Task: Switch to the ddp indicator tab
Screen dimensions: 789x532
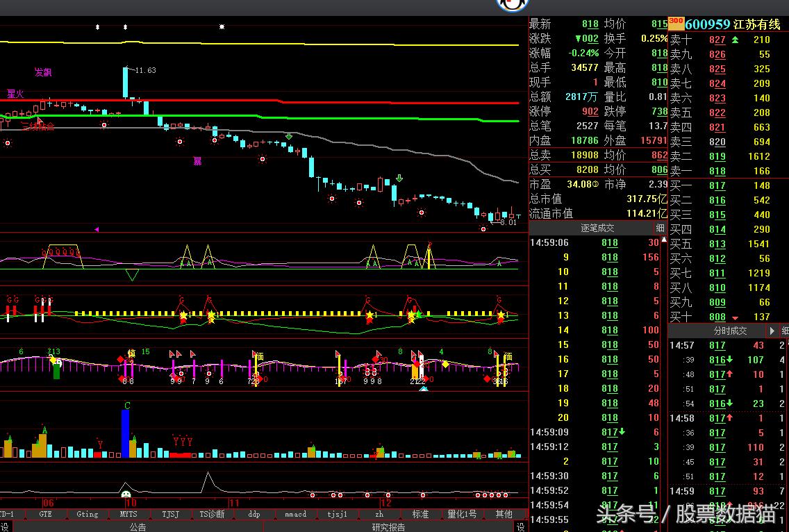Action: click(254, 514)
